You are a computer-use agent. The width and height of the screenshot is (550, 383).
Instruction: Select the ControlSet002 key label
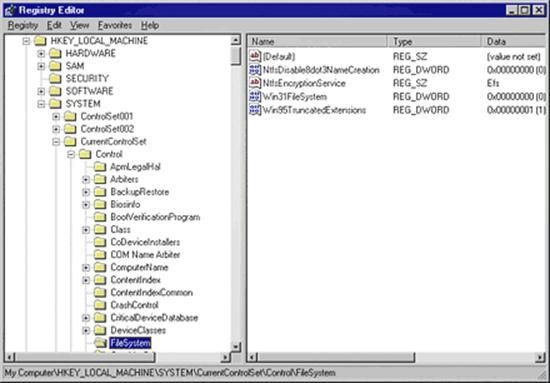(107, 129)
